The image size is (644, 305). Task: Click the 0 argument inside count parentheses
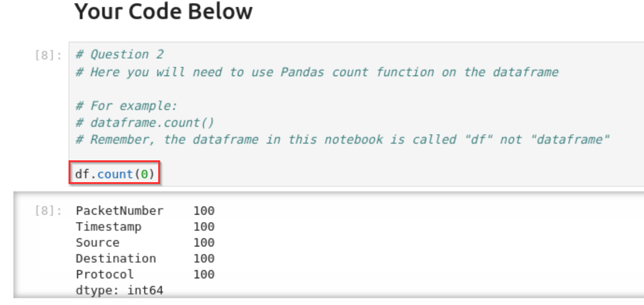coord(144,173)
